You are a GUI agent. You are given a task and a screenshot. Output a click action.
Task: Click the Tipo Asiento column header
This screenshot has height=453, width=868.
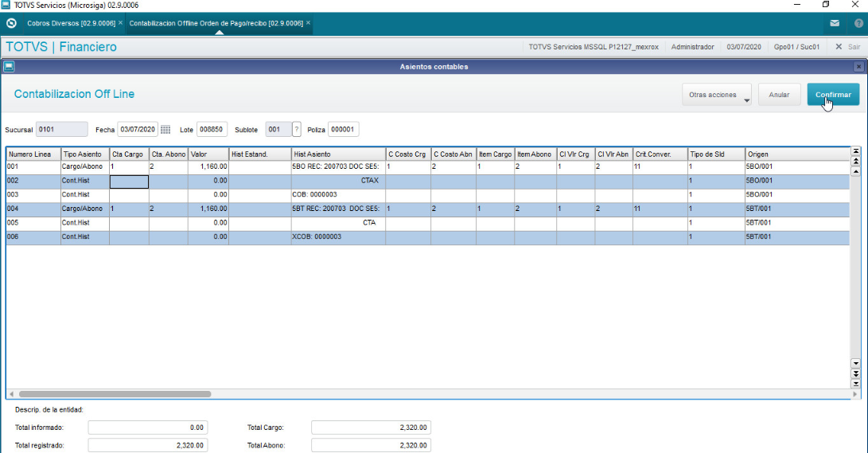(x=84, y=154)
